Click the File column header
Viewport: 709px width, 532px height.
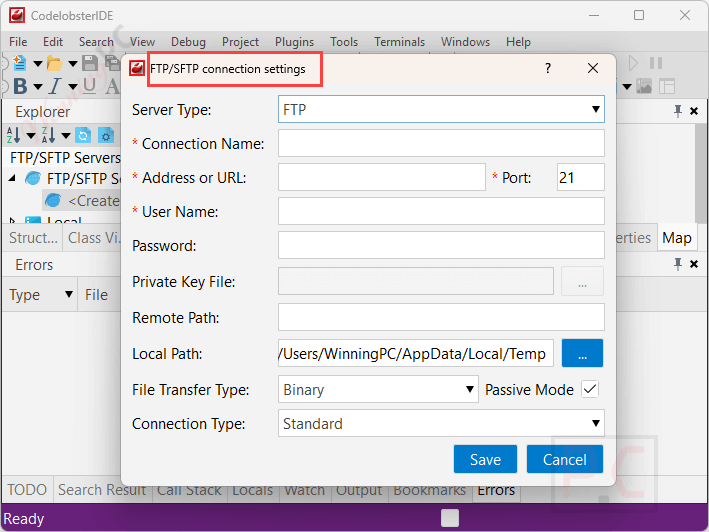coord(99,295)
